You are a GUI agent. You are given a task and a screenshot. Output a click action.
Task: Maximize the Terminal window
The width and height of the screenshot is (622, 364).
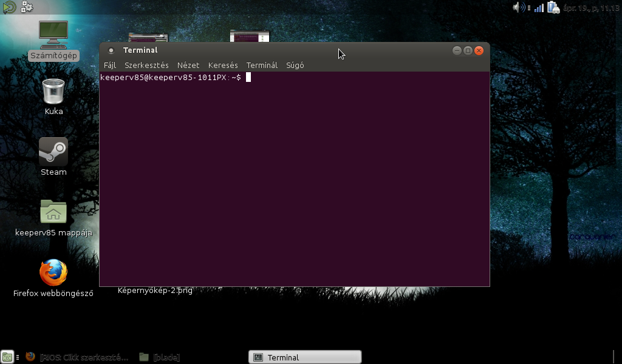coord(468,51)
